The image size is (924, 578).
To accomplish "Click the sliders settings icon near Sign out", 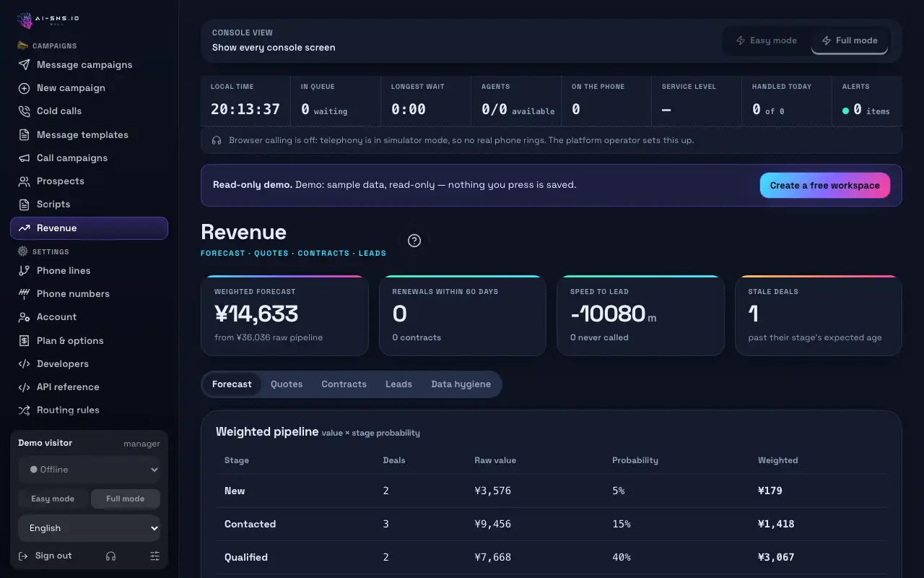I will pyautogui.click(x=154, y=556).
